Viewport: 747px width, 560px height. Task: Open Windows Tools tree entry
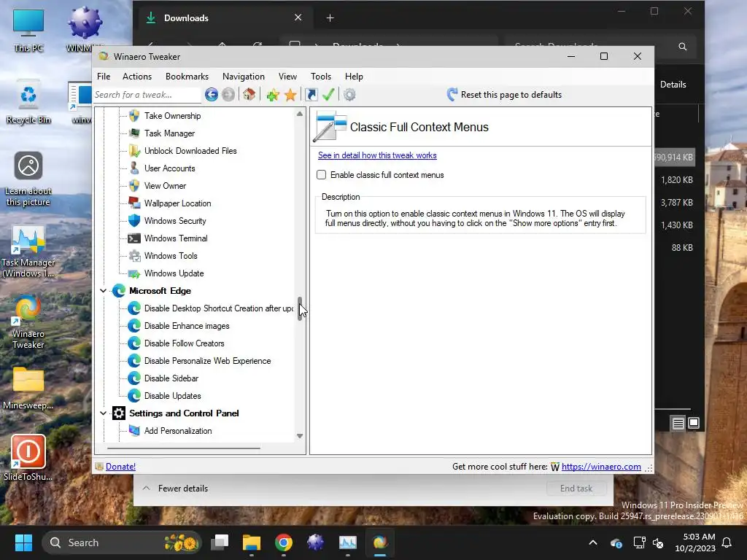pyautogui.click(x=171, y=256)
